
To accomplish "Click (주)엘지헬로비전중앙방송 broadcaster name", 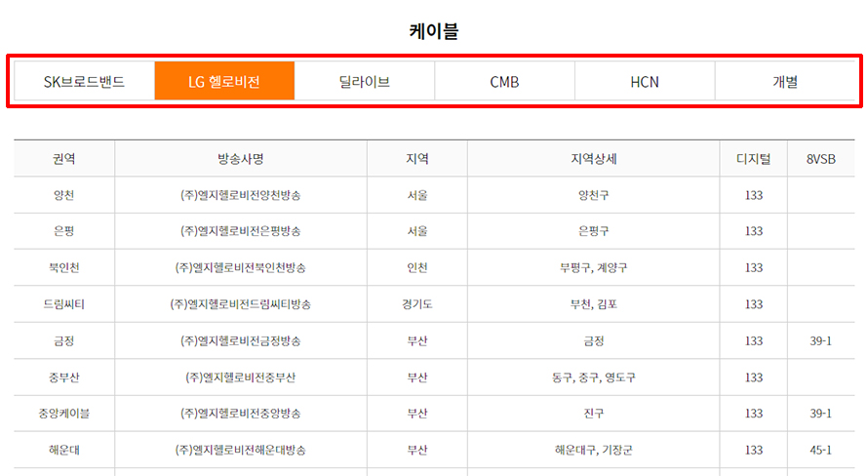I will point(240,413).
